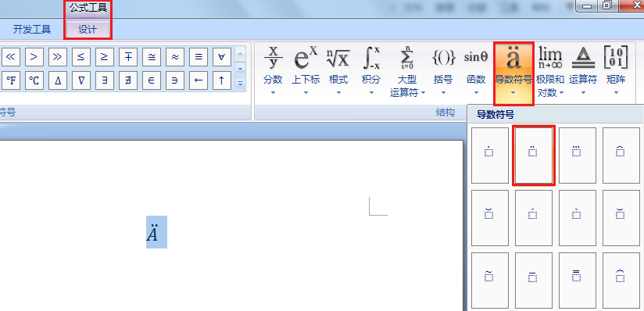This screenshot has width=644, height=311.
Task: Open the 矩阵 matrix dropdown
Action: tap(616, 70)
